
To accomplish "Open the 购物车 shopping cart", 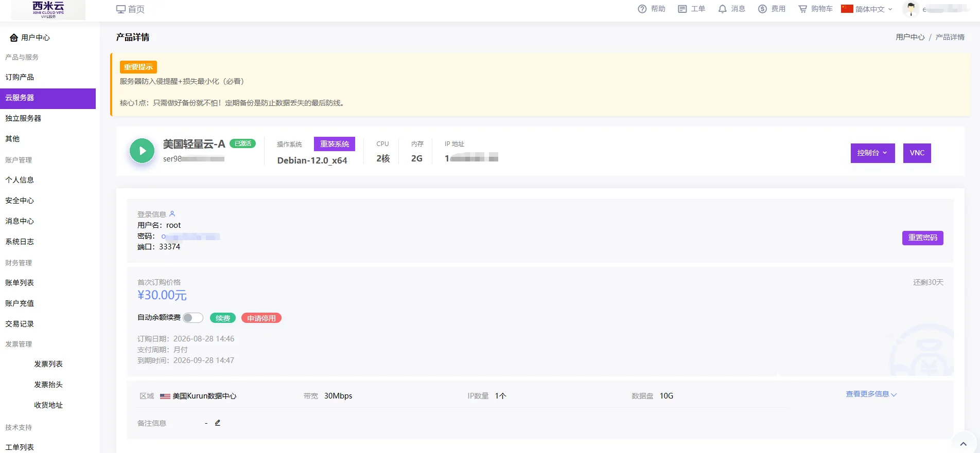I will 815,9.
